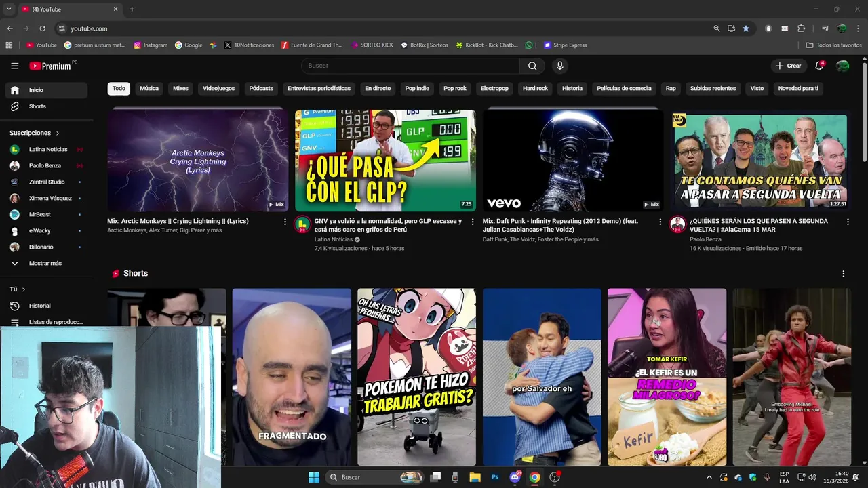Open the Instagram bookmark

click(x=151, y=45)
